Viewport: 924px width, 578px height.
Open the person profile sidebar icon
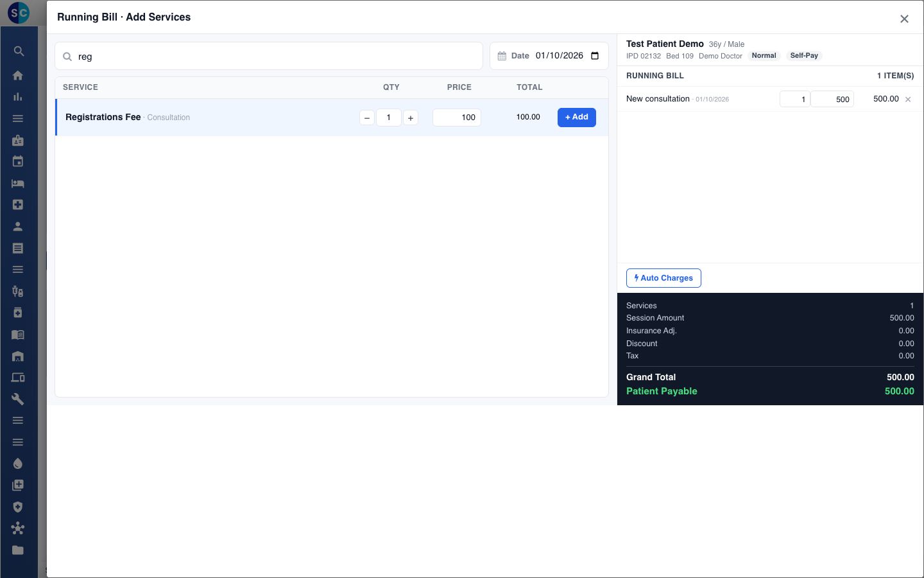(x=18, y=227)
